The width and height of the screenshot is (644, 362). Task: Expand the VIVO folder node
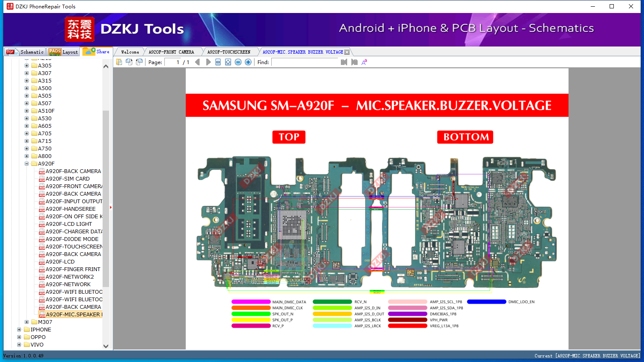19,344
